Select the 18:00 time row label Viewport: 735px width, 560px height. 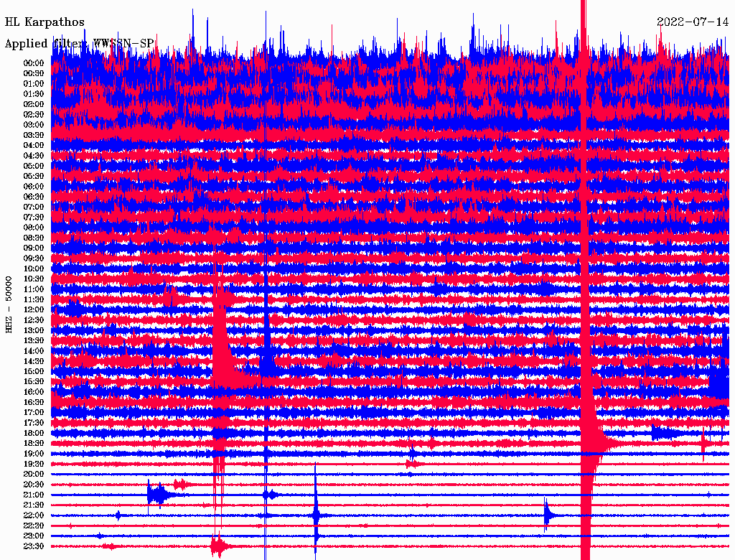click(34, 434)
